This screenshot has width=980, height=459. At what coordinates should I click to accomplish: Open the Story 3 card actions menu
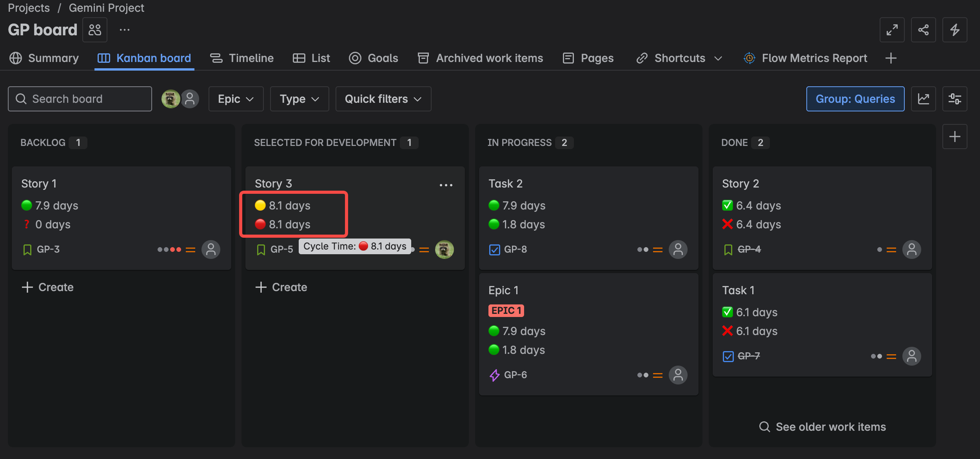[x=446, y=184]
